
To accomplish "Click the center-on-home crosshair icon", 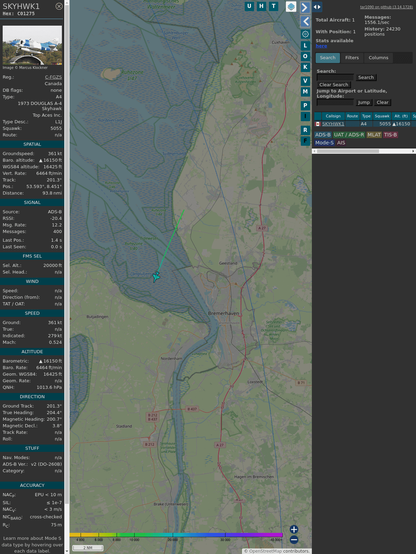I will [305, 34].
